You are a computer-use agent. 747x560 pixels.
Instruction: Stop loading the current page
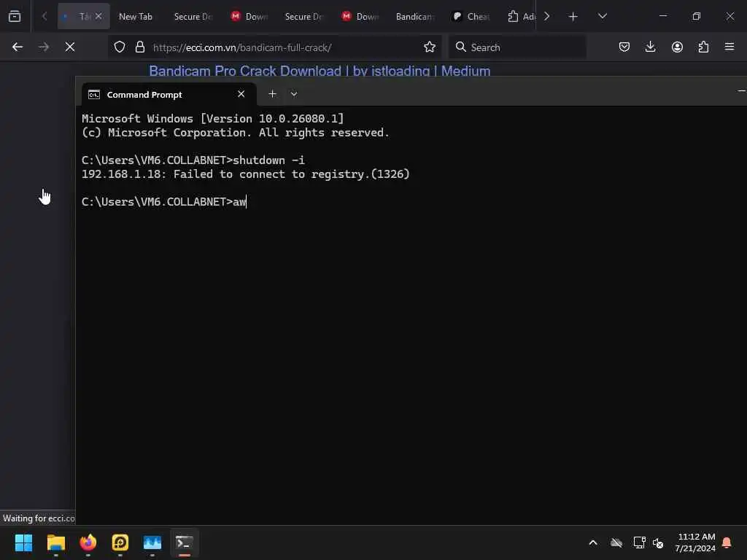70,47
